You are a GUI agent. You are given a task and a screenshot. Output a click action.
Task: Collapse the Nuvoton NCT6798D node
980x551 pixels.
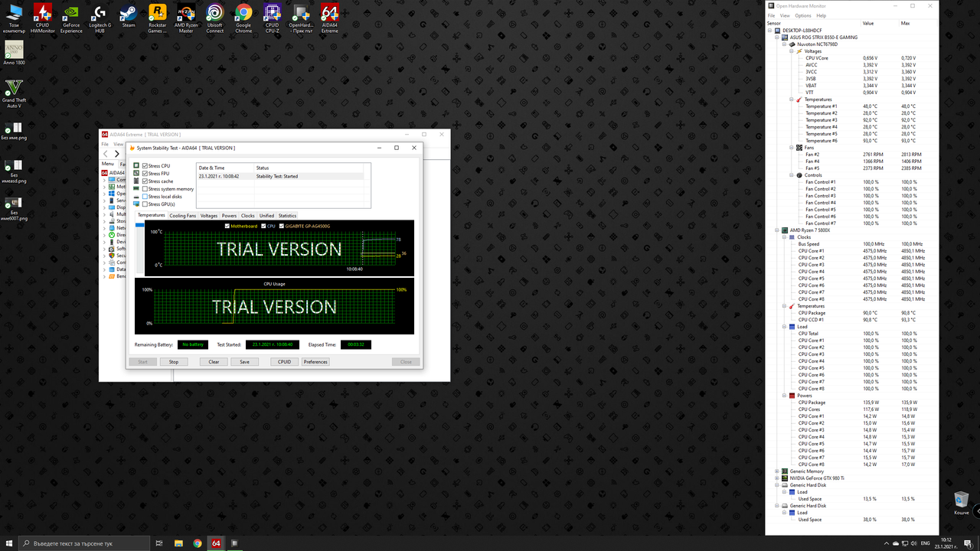785,44
